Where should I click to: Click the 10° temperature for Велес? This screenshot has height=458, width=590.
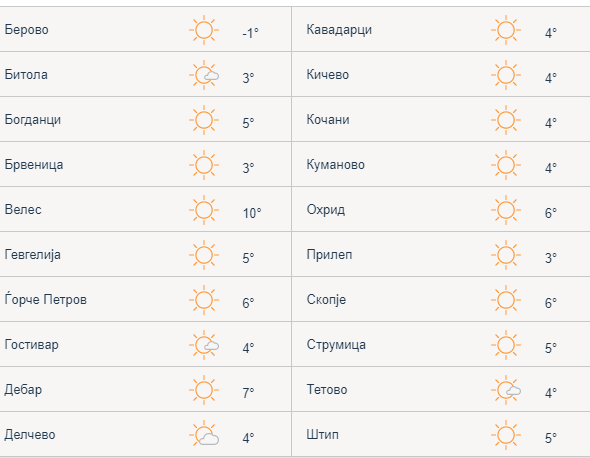[252, 213]
